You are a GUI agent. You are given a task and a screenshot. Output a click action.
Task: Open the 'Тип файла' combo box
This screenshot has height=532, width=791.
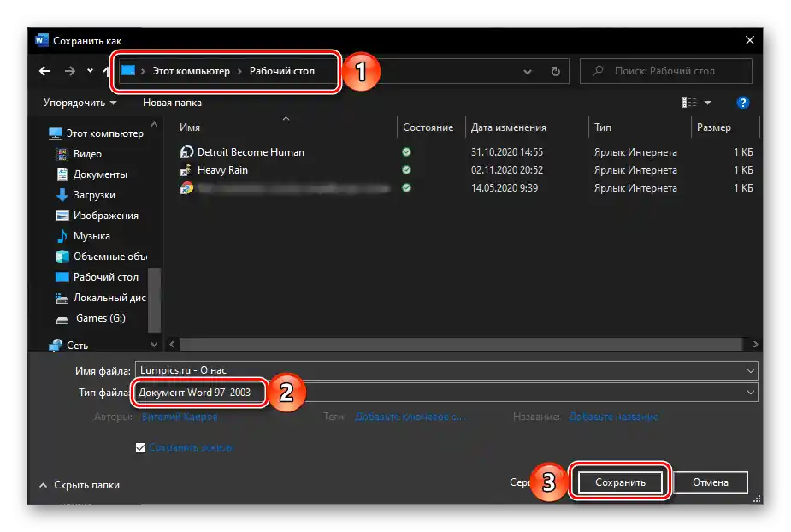(x=446, y=393)
